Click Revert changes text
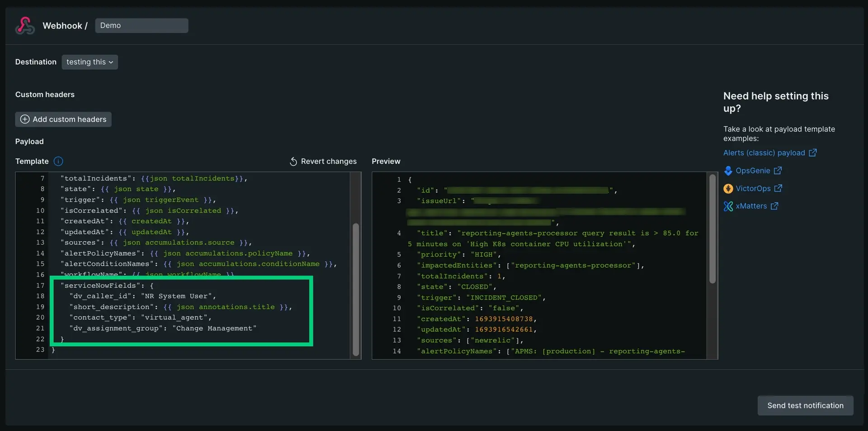This screenshot has height=431, width=868. tap(329, 161)
